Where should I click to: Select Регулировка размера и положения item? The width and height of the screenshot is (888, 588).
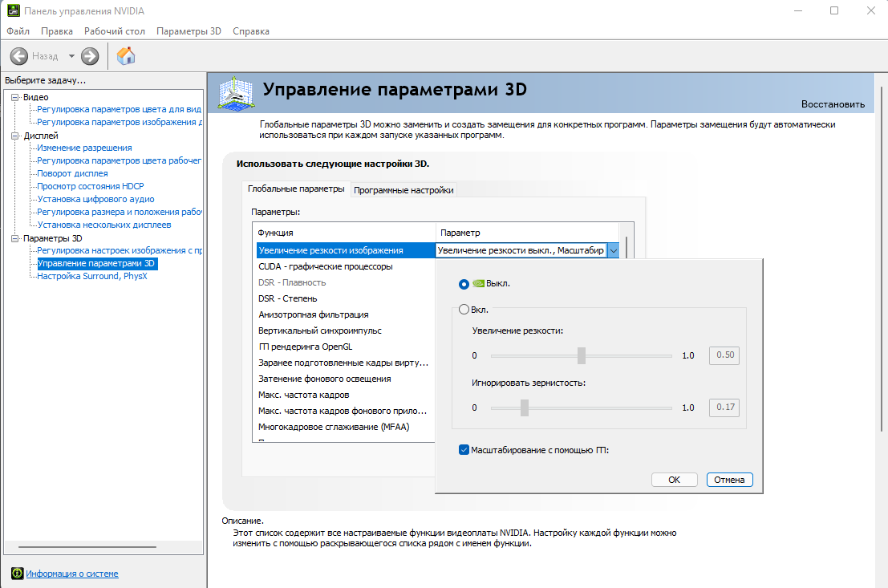coord(119,212)
